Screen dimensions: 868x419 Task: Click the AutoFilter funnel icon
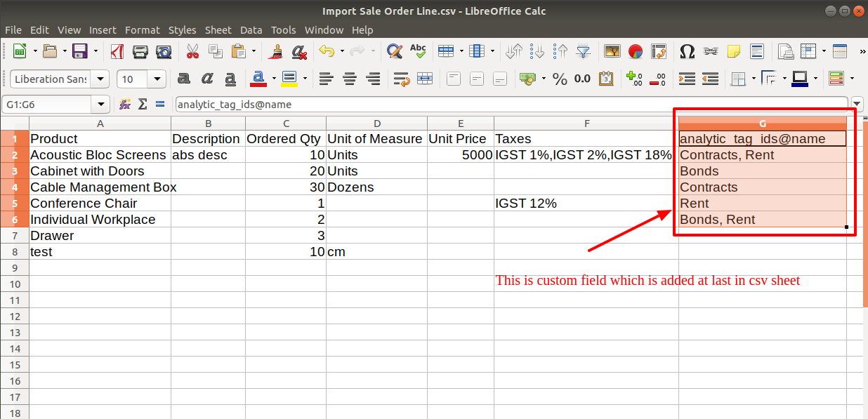tap(583, 51)
